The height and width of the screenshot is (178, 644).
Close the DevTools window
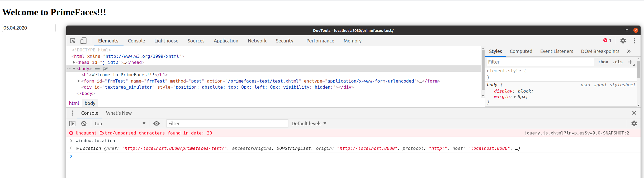pyautogui.click(x=636, y=31)
